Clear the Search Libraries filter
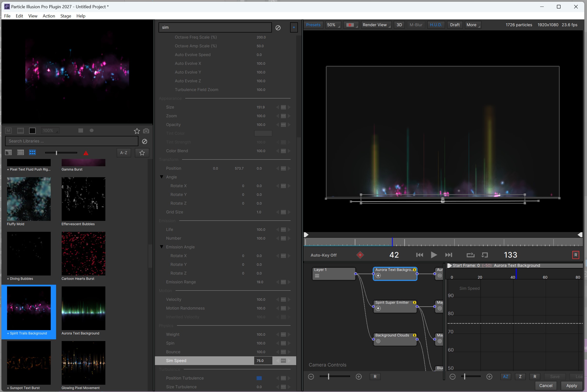Viewport: 587px width, 392px height. tap(144, 141)
